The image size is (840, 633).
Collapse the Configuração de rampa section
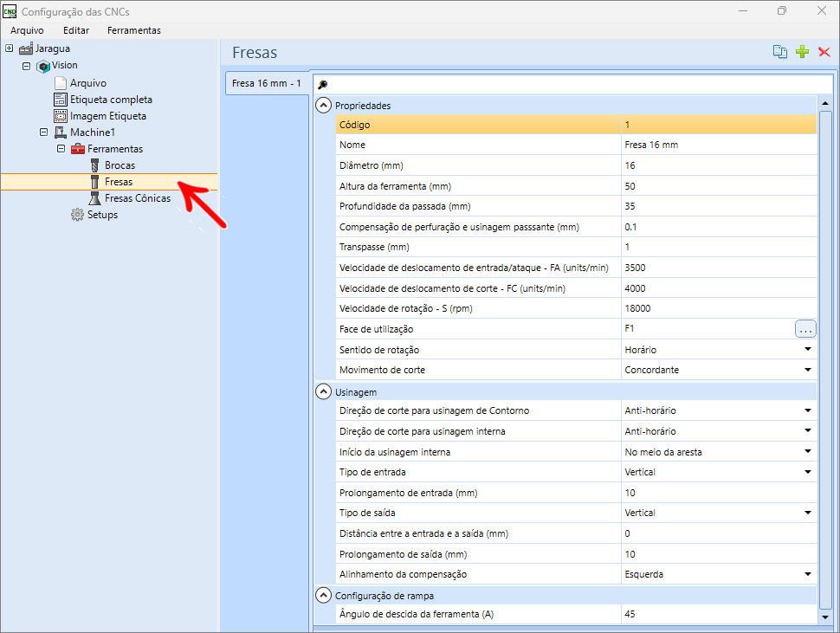click(324, 595)
